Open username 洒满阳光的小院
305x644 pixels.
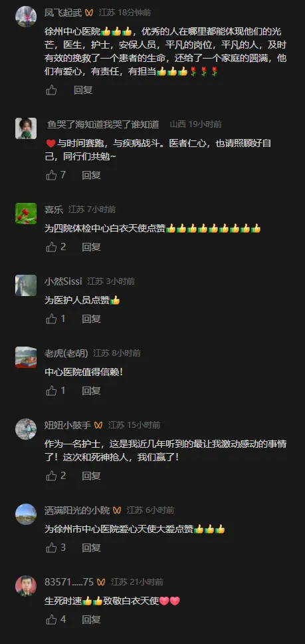click(77, 510)
